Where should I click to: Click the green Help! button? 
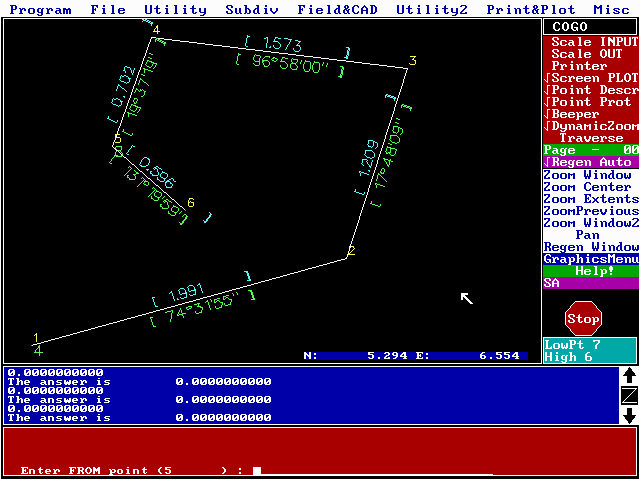click(590, 271)
